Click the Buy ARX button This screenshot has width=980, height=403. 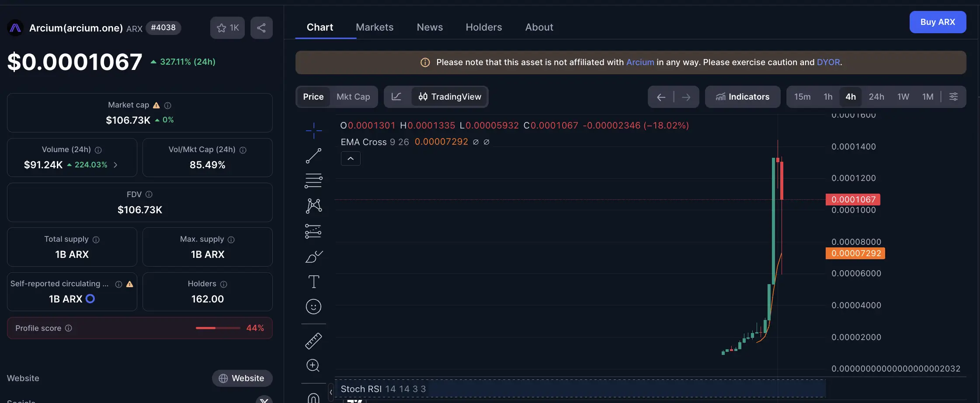(x=938, y=22)
